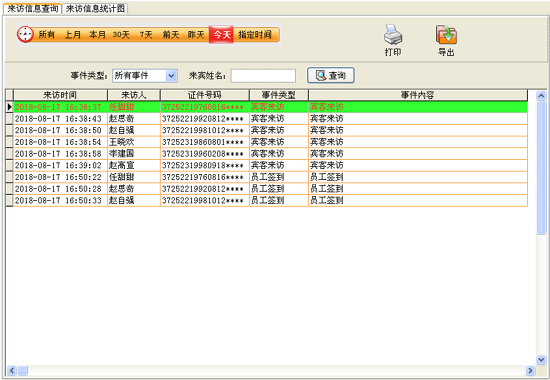Open the 事件类型 dropdown list
The height and width of the screenshot is (380, 550).
[x=171, y=75]
